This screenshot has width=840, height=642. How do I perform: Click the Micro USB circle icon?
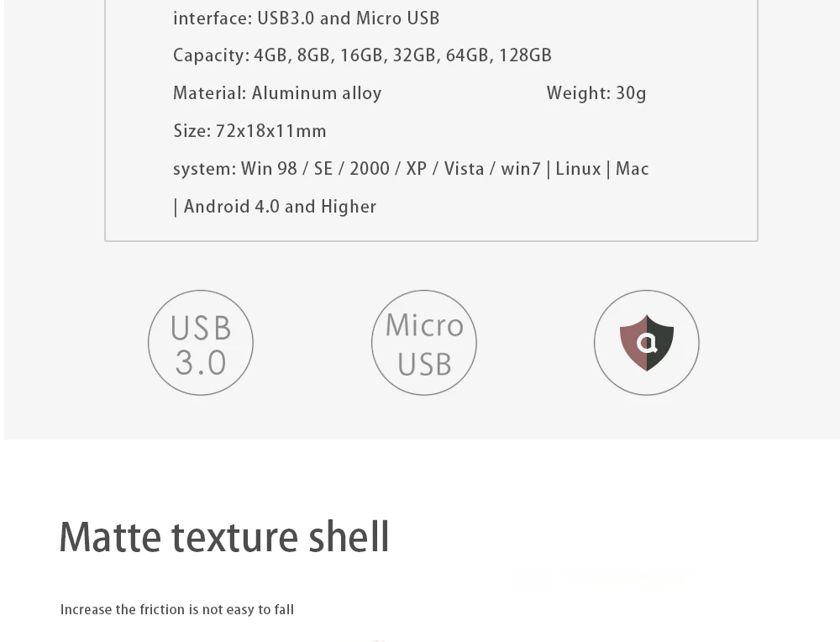(424, 343)
